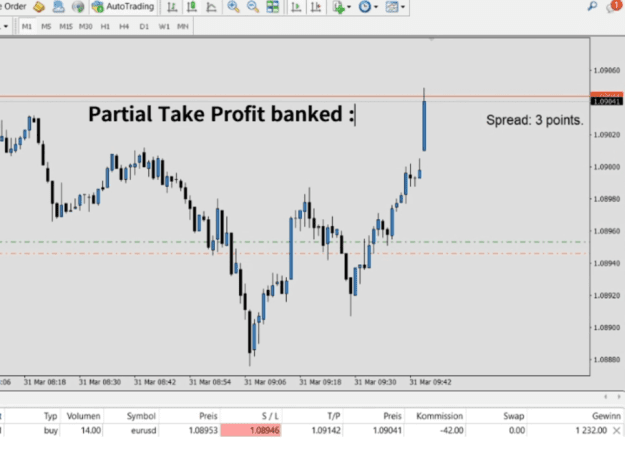Sort by the Gewinn column header

coord(606,416)
